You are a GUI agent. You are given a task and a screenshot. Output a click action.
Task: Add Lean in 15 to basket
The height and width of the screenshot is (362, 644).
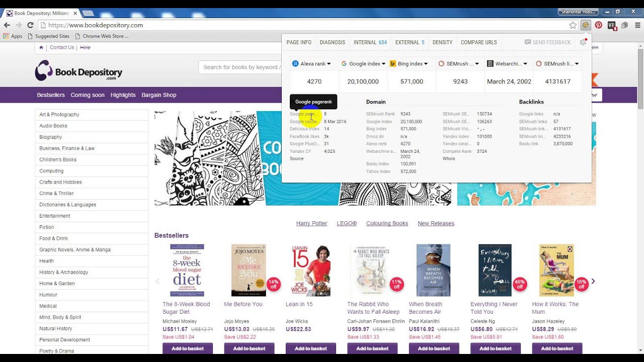click(x=311, y=348)
